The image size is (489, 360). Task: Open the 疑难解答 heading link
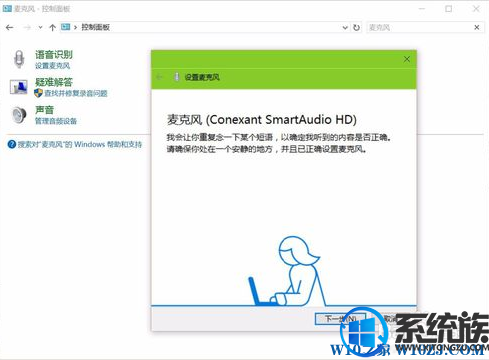coord(54,82)
